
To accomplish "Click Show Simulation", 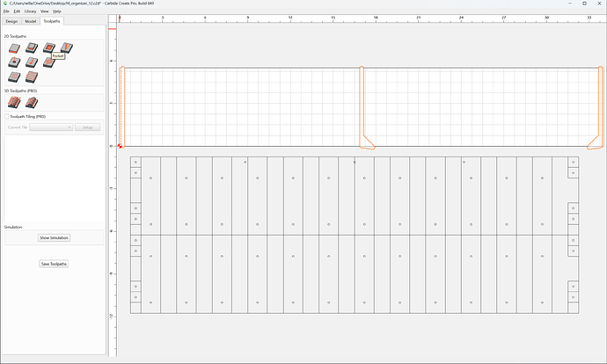I will tap(54, 237).
